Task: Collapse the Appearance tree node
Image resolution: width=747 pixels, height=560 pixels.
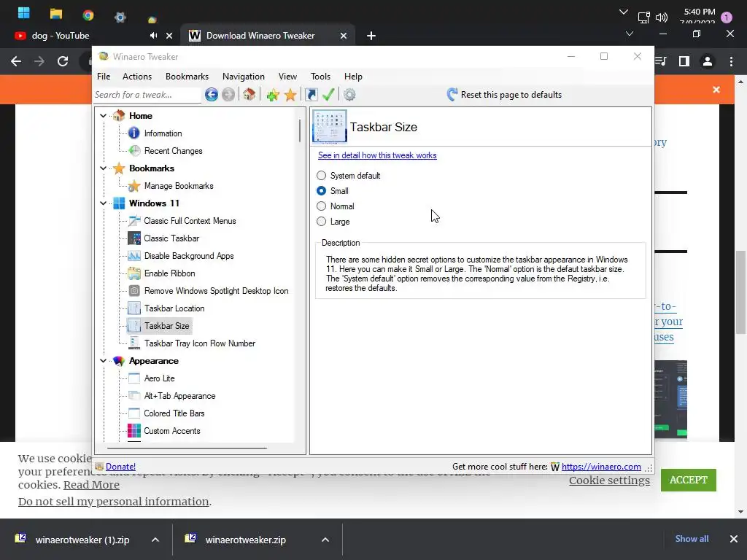Action: point(103,361)
